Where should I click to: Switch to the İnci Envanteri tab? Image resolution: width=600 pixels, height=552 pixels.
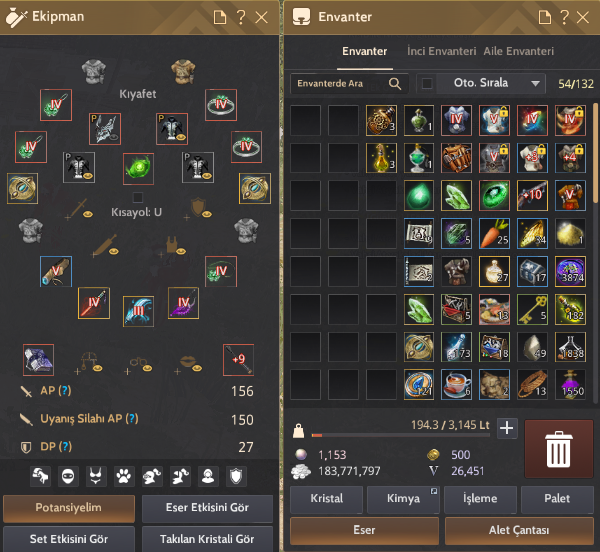441,51
